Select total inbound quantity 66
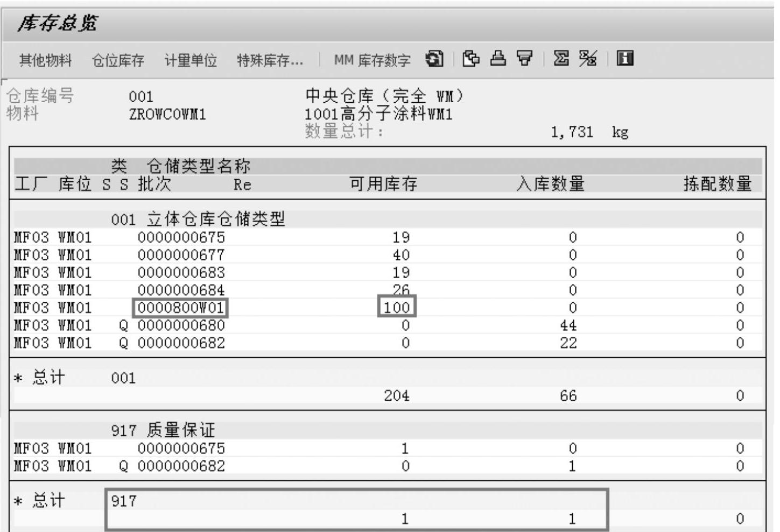Screen dimensions: 780x532 (568, 396)
